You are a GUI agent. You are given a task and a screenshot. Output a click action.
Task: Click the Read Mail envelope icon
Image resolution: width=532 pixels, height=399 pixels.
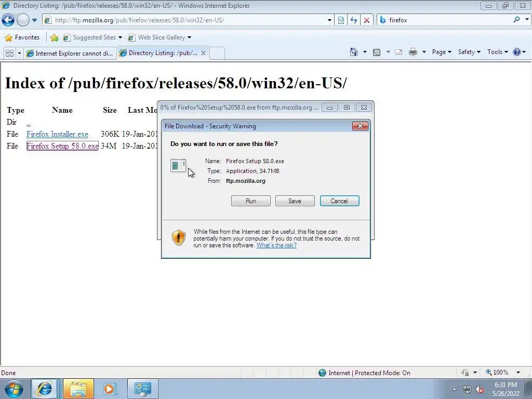point(398,52)
